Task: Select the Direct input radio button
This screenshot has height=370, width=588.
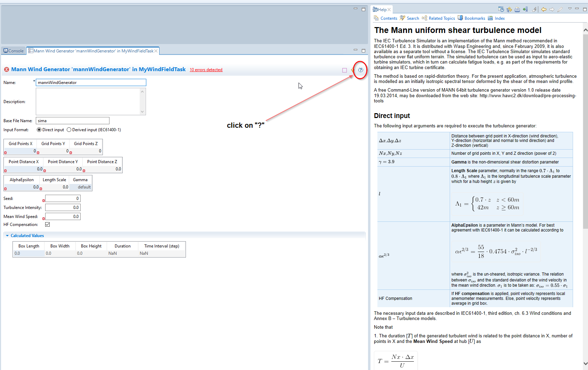Action: point(39,130)
